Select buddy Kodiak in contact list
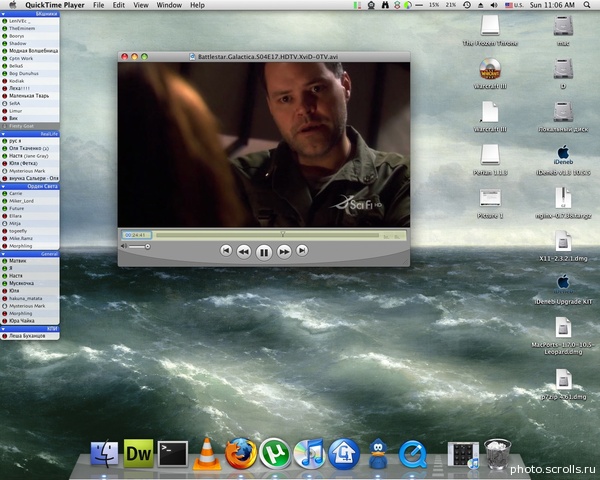Screen dimensions: 600x480 pos(30,81)
